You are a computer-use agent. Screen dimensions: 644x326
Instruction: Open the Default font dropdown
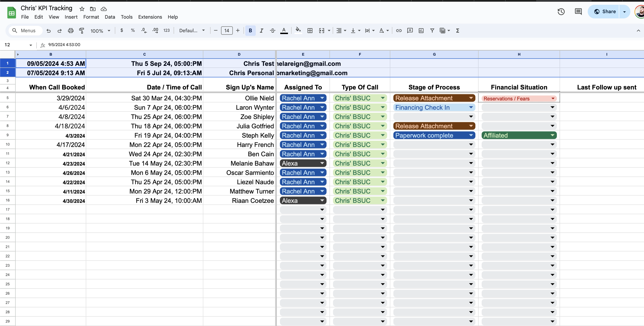[192, 30]
